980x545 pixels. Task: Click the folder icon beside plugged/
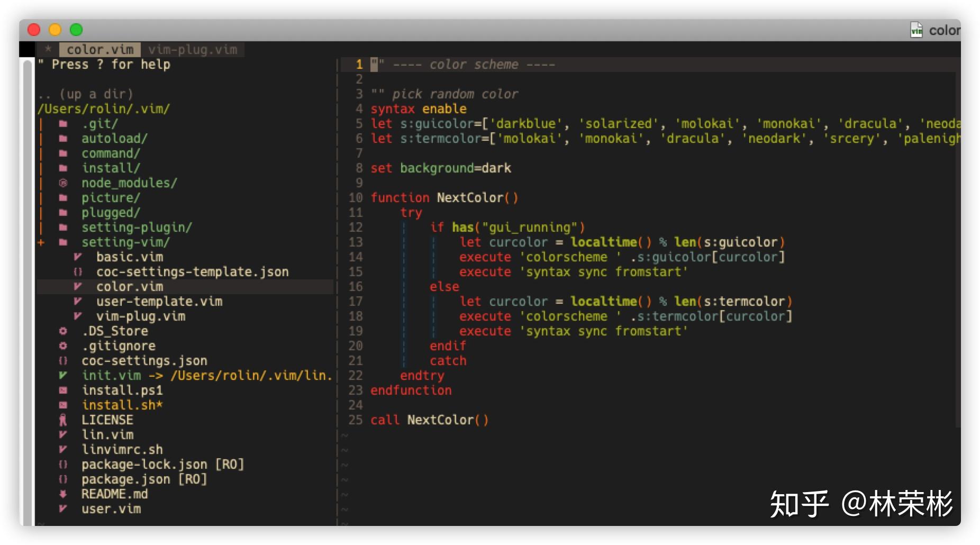[62, 212]
